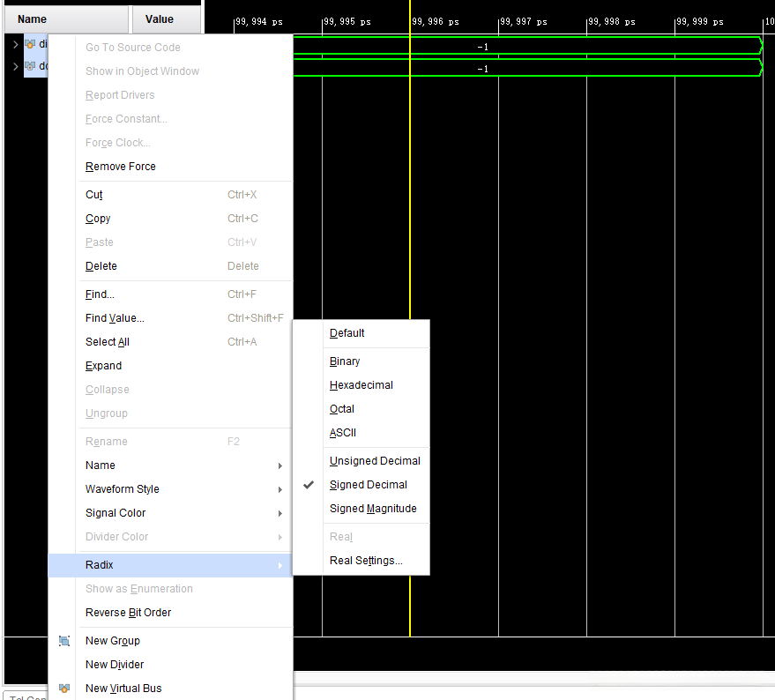
Task: Click the Tcl Console tab
Action: pyautogui.click(x=26, y=695)
